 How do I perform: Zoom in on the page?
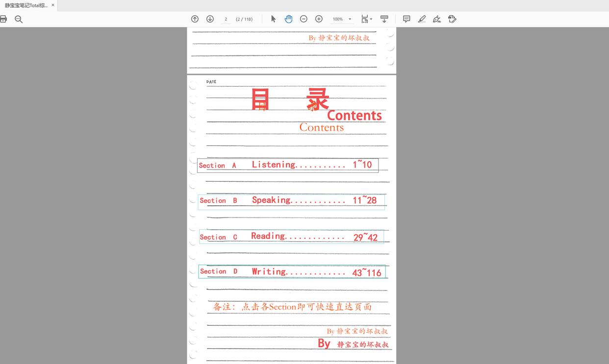coord(319,19)
